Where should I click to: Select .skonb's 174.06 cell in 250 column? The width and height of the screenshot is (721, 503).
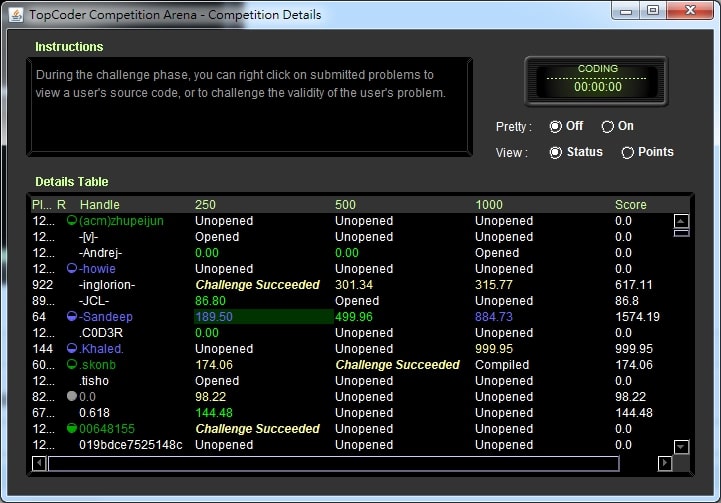[x=214, y=365]
